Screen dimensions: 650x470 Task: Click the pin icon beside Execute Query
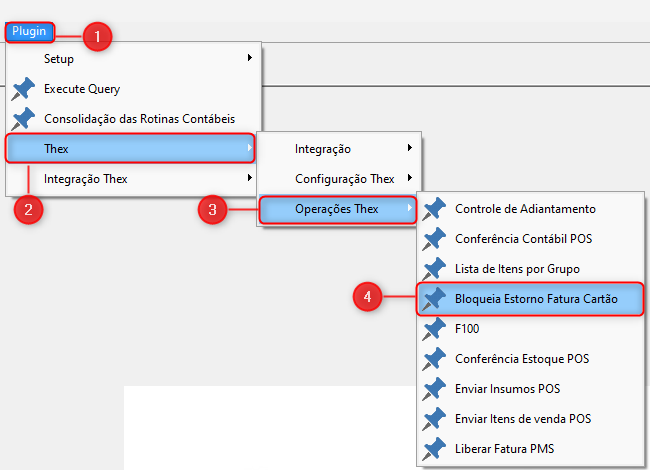click(x=24, y=90)
